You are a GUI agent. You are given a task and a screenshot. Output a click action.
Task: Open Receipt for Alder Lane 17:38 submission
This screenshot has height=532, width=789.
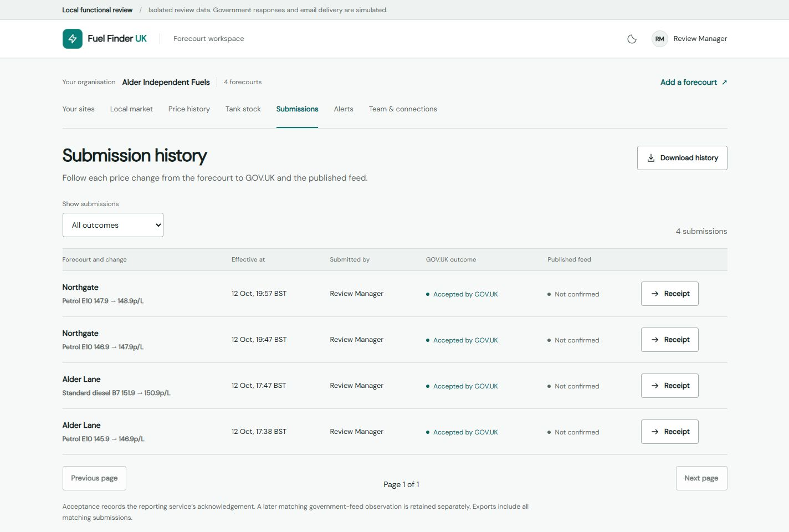pos(669,432)
